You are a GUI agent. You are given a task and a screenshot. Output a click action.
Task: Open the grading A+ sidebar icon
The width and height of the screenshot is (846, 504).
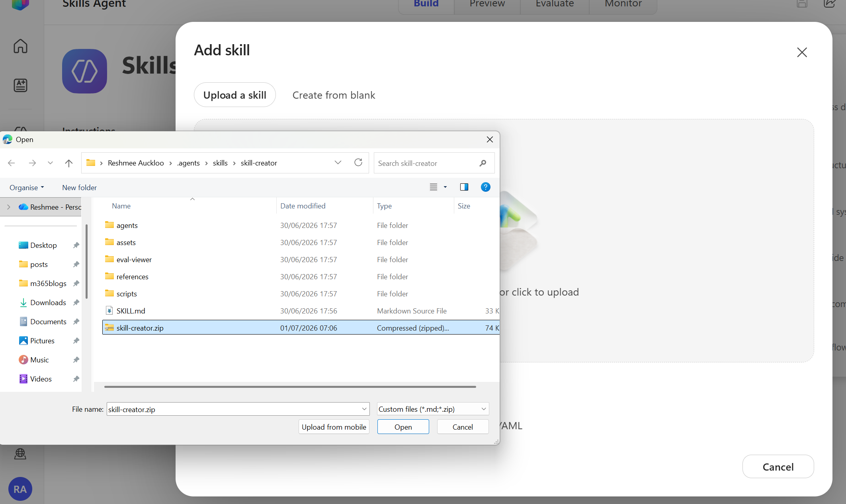click(20, 85)
